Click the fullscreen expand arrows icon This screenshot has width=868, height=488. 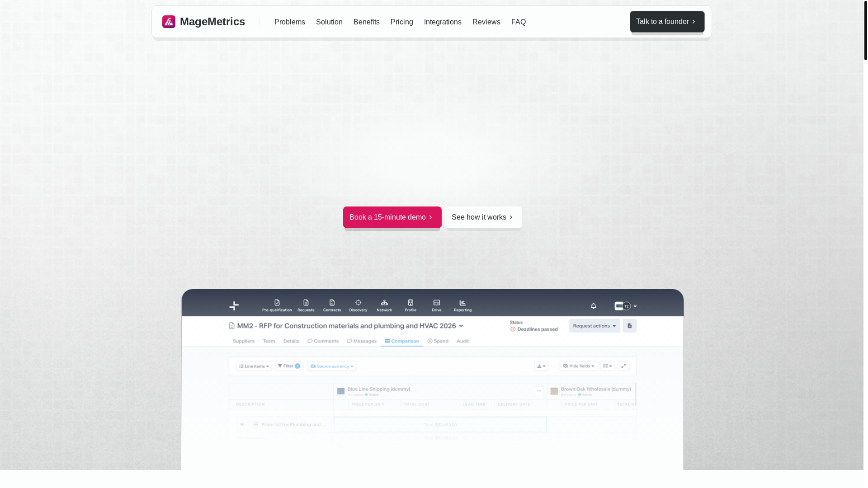coord(623,366)
